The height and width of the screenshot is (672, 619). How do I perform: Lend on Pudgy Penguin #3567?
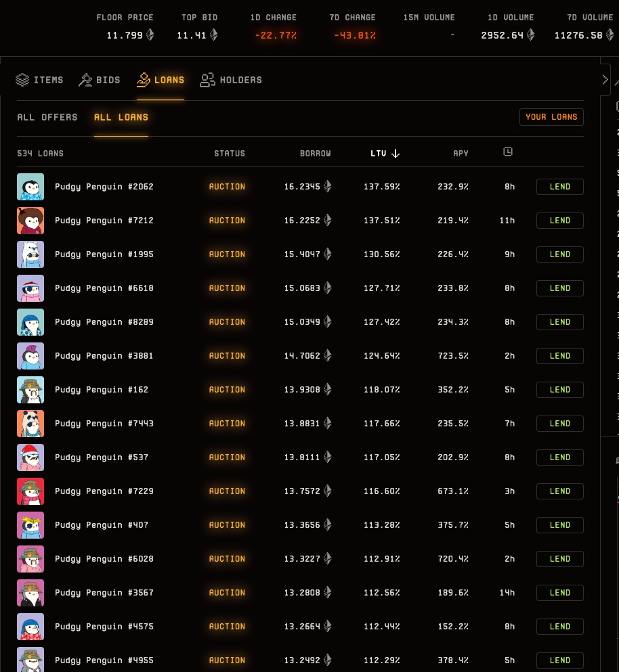tap(560, 593)
